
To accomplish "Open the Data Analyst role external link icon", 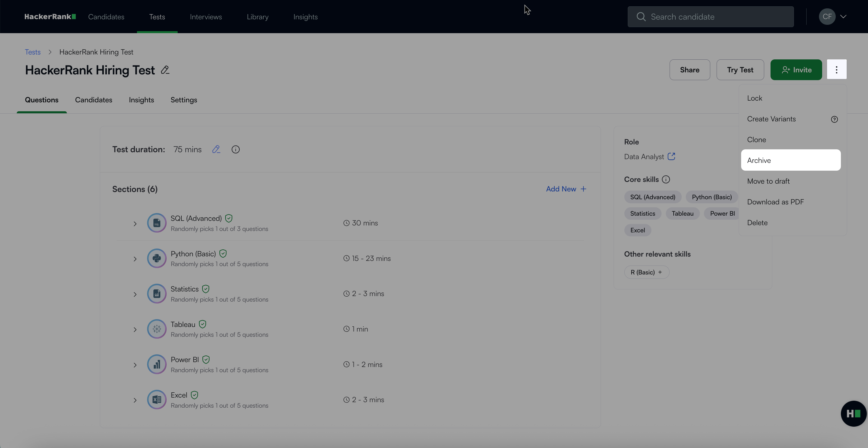I will point(671,156).
